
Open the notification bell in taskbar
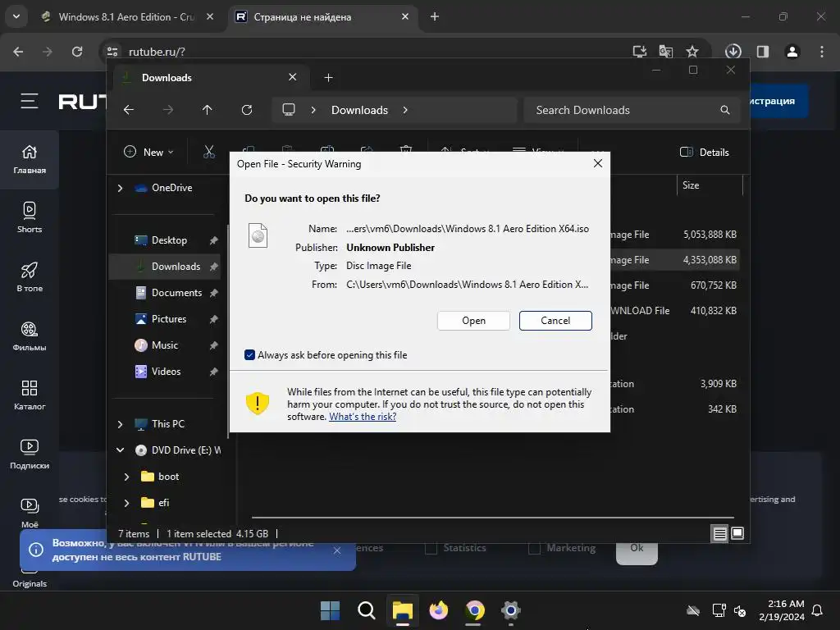pyautogui.click(x=818, y=610)
